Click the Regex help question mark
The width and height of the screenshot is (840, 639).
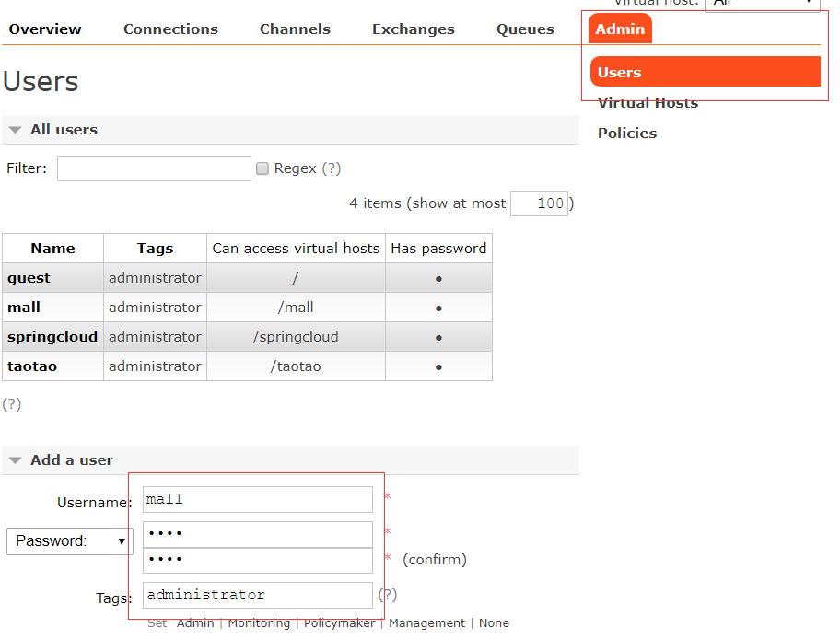point(332,168)
